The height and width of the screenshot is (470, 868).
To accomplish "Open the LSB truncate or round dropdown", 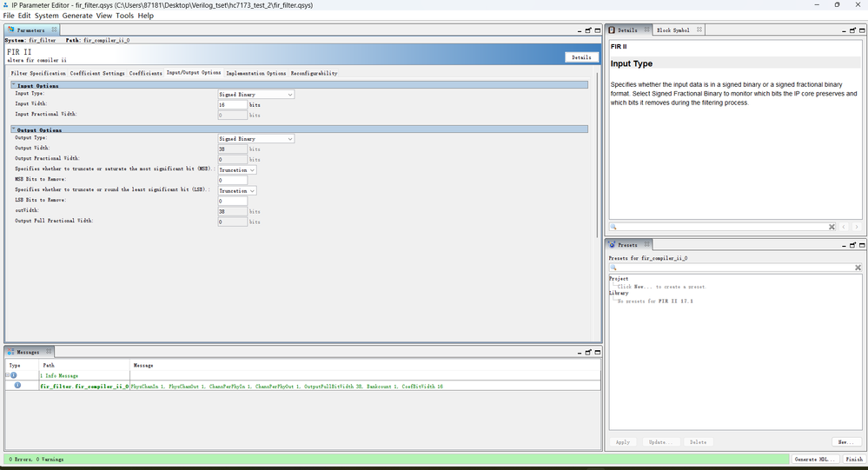I will click(x=237, y=191).
